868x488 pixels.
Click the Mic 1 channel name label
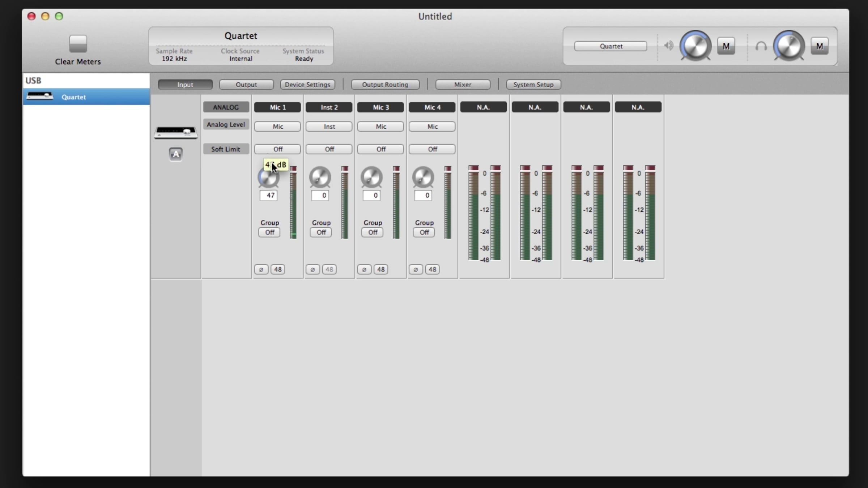pos(278,107)
